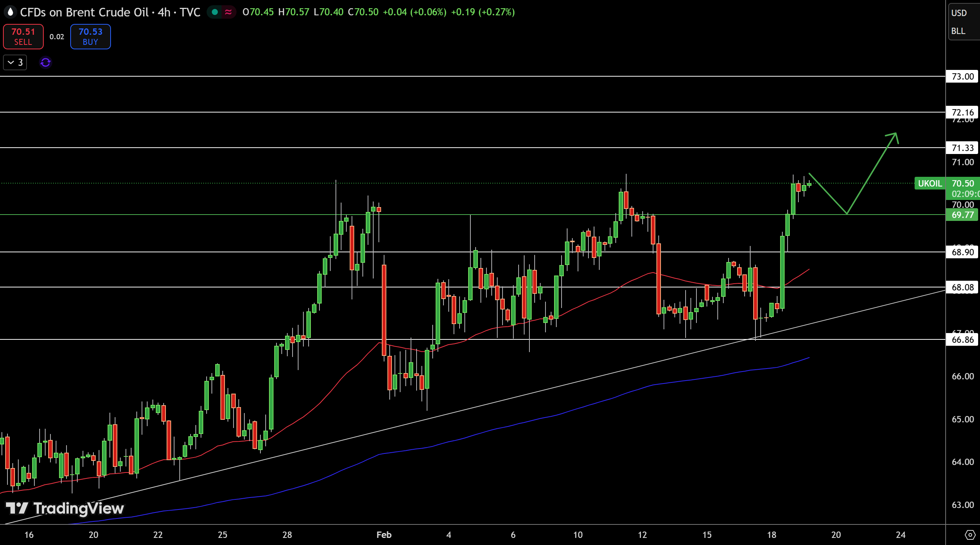Open chart settings gear icon

click(x=970, y=535)
